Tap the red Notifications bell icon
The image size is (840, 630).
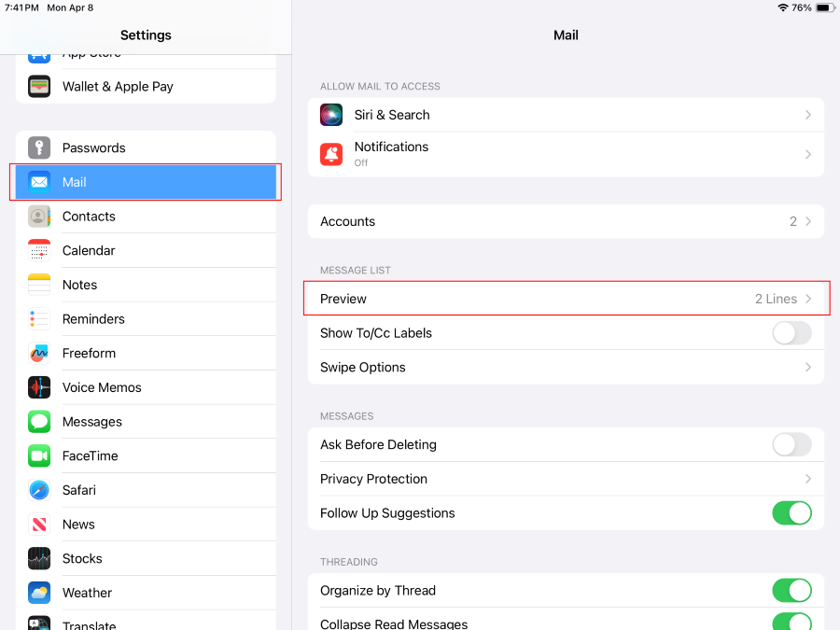click(331, 154)
